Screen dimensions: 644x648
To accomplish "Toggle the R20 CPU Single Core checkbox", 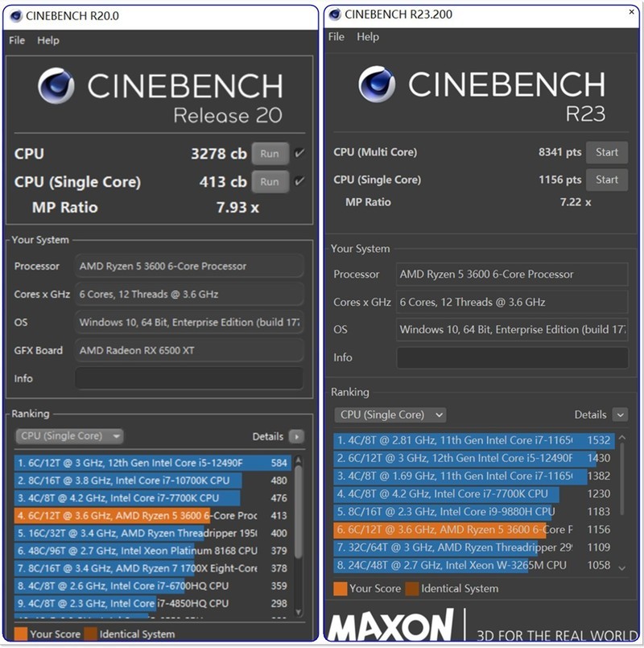I will coord(299,181).
